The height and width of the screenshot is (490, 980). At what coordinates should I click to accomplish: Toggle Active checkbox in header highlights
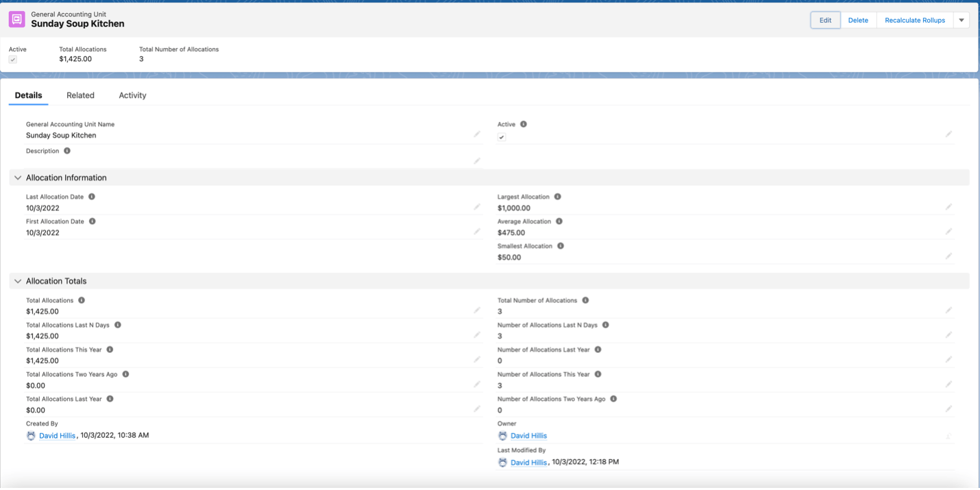[12, 60]
